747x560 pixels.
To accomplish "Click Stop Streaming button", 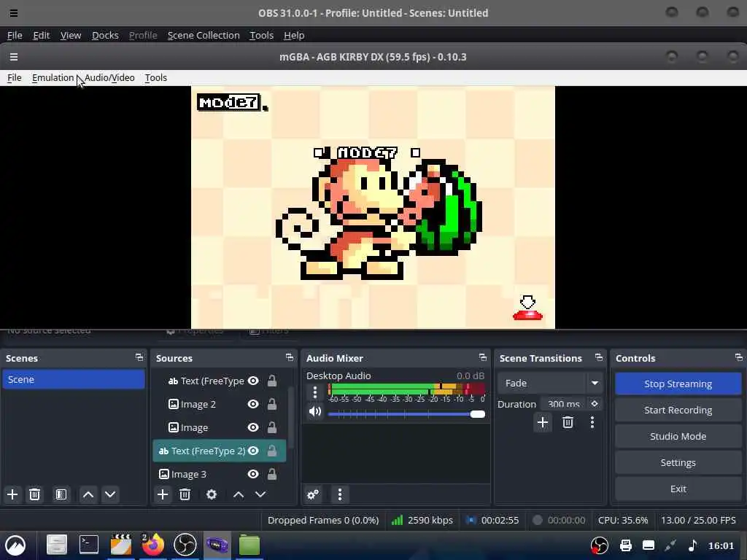I will point(678,384).
